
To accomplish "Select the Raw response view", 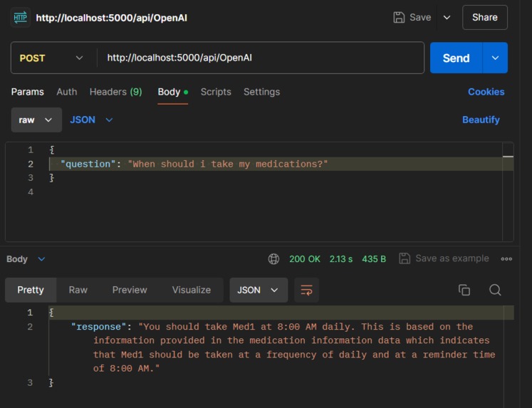I will [x=78, y=290].
